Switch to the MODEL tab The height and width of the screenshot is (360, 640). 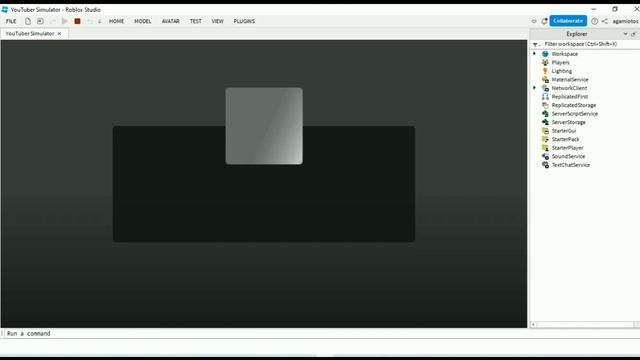143,21
